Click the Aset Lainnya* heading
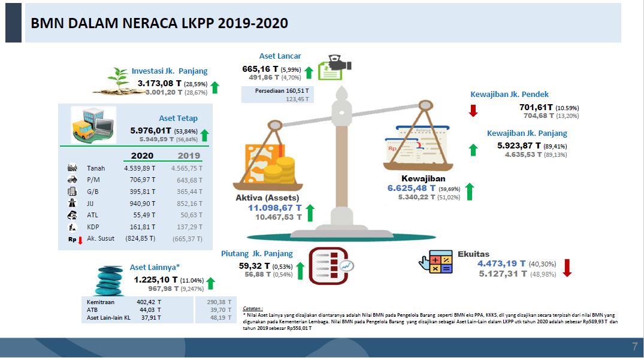The image size is (644, 358). click(155, 267)
